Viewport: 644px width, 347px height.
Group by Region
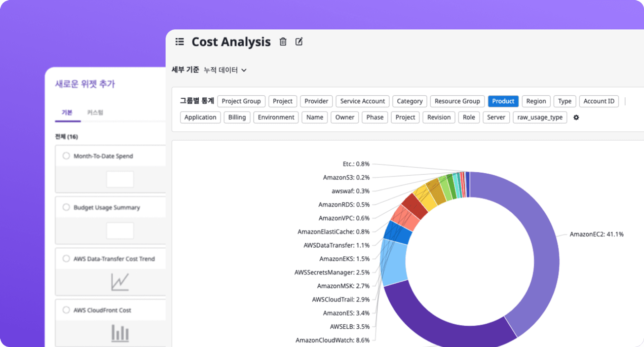(536, 101)
